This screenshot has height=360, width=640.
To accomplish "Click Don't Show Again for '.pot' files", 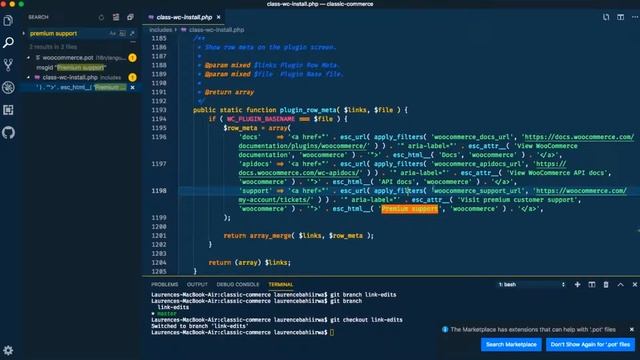I will (x=590, y=344).
